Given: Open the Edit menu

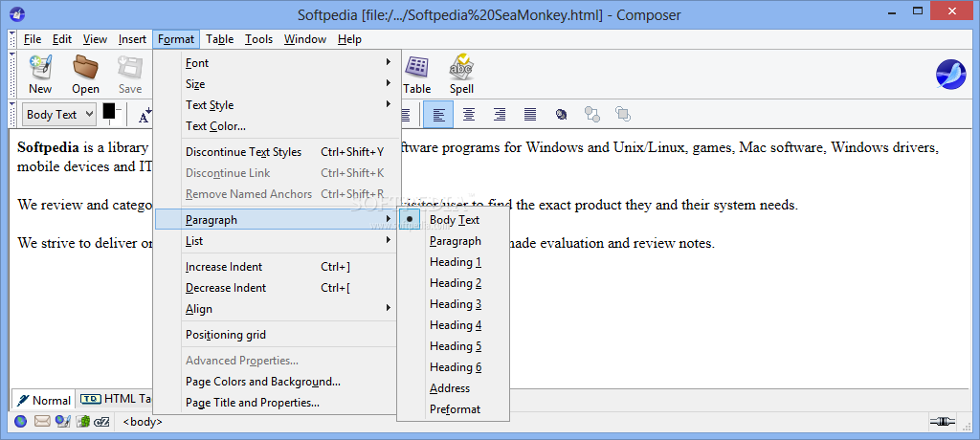Looking at the screenshot, I should pyautogui.click(x=62, y=39).
